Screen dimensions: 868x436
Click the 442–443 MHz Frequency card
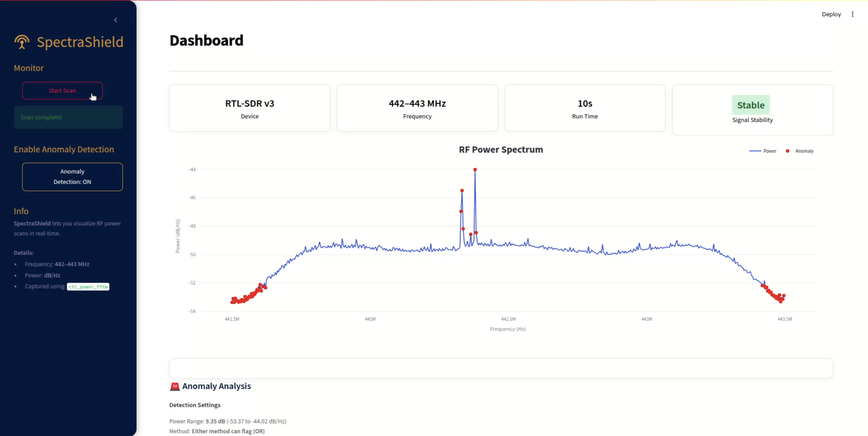(417, 108)
